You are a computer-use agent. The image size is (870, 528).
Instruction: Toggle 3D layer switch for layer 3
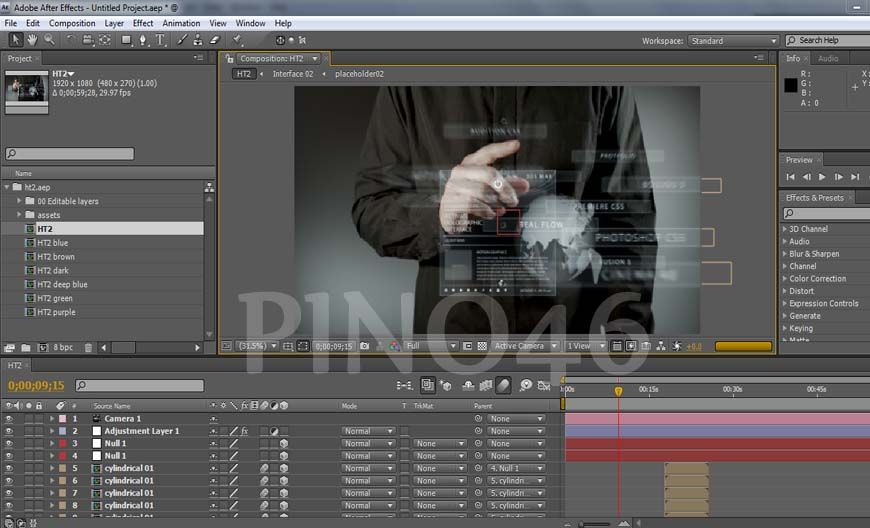(x=284, y=443)
